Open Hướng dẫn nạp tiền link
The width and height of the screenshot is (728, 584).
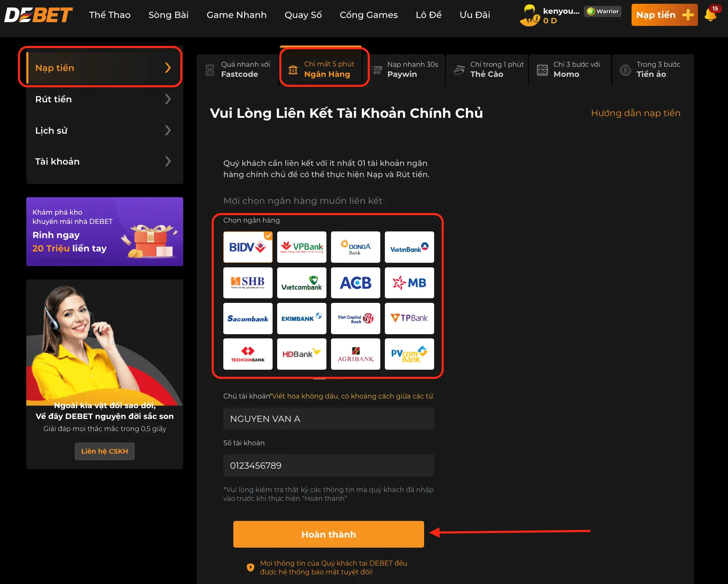[x=636, y=113]
